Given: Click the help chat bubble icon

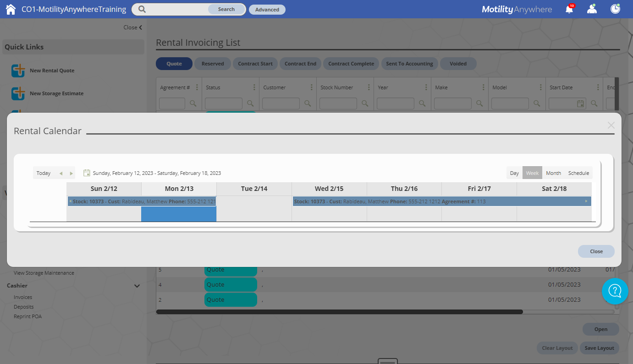Looking at the screenshot, I should (x=615, y=291).
